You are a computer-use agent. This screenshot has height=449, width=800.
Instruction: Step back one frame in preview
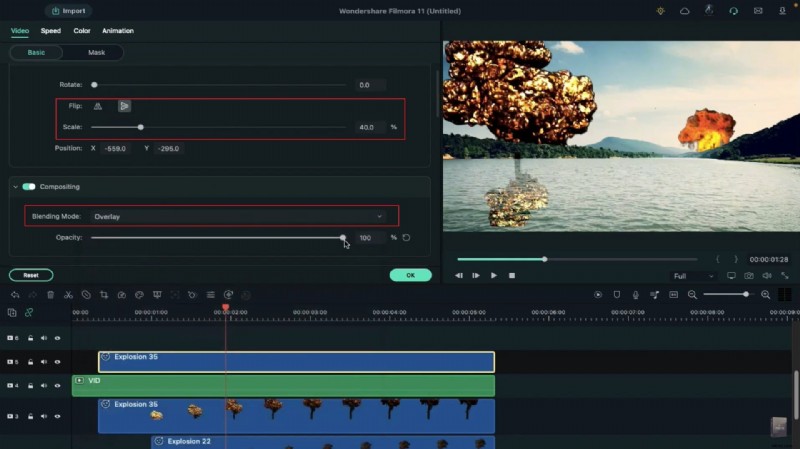pyautogui.click(x=459, y=276)
